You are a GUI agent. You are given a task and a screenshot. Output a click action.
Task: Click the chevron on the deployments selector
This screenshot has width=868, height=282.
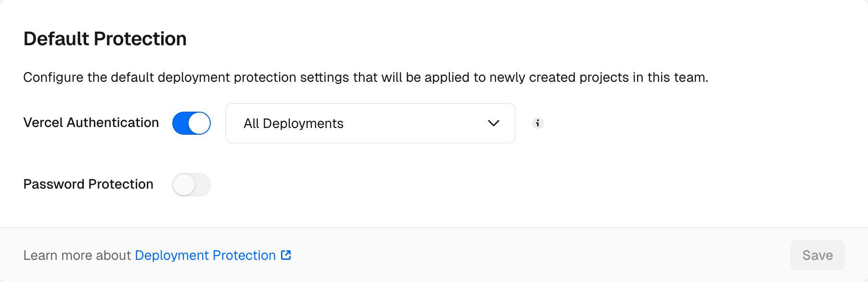493,123
